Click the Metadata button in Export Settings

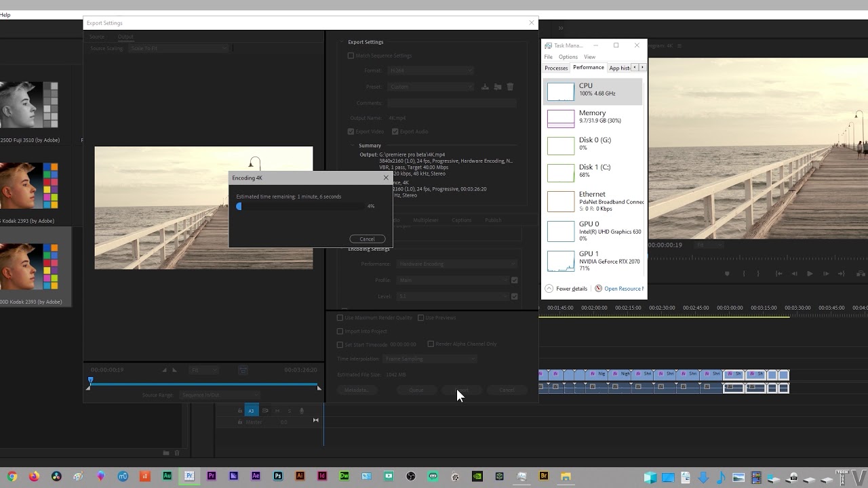[357, 390]
